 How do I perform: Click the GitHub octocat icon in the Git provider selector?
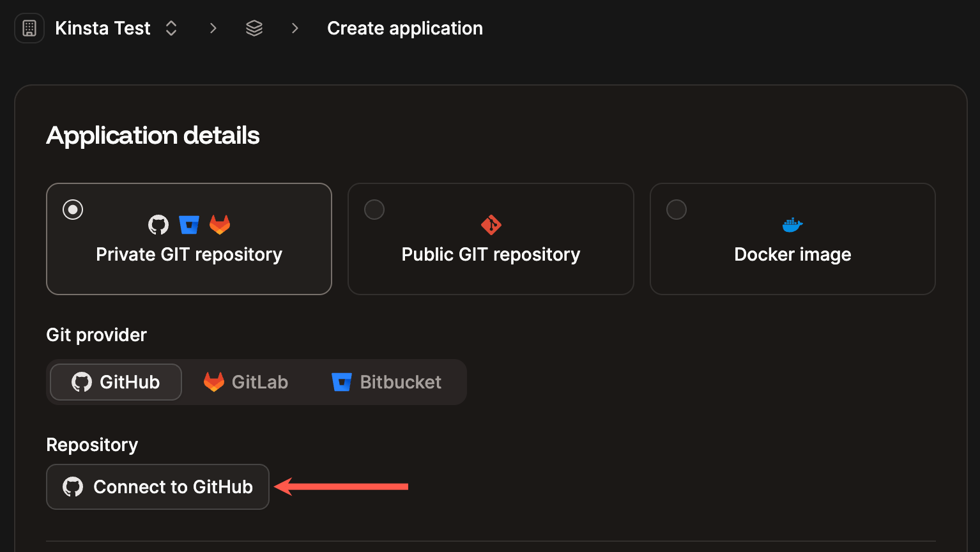coord(81,381)
